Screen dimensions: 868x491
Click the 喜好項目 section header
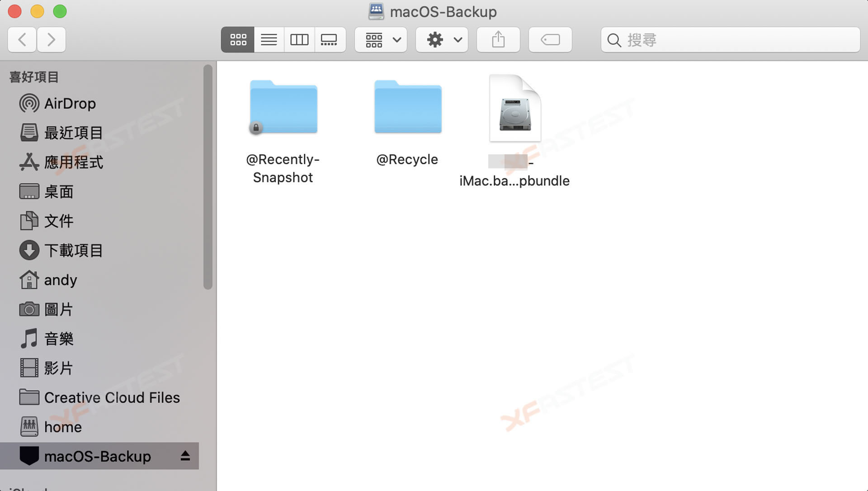pos(34,77)
